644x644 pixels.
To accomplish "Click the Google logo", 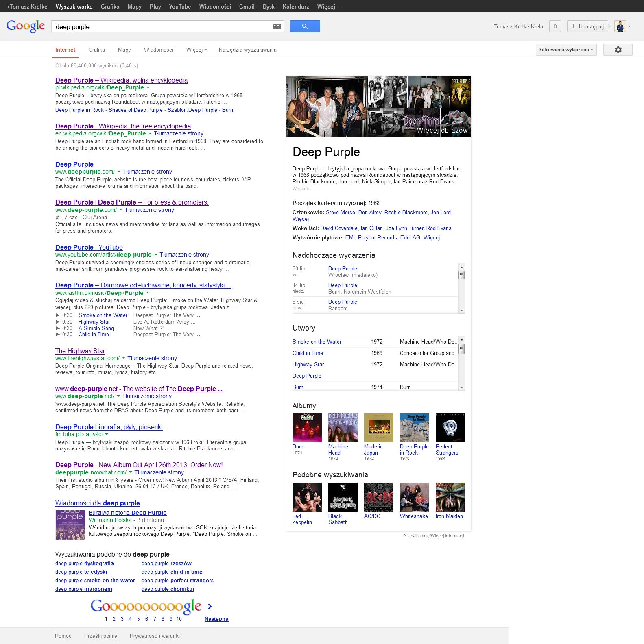I will coord(26,26).
